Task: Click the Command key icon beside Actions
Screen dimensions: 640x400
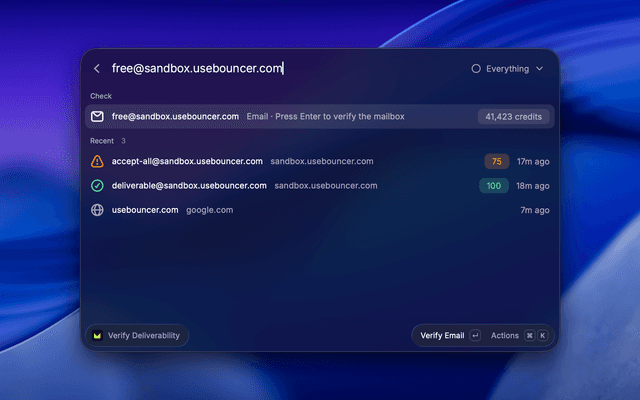Action: (x=529, y=336)
